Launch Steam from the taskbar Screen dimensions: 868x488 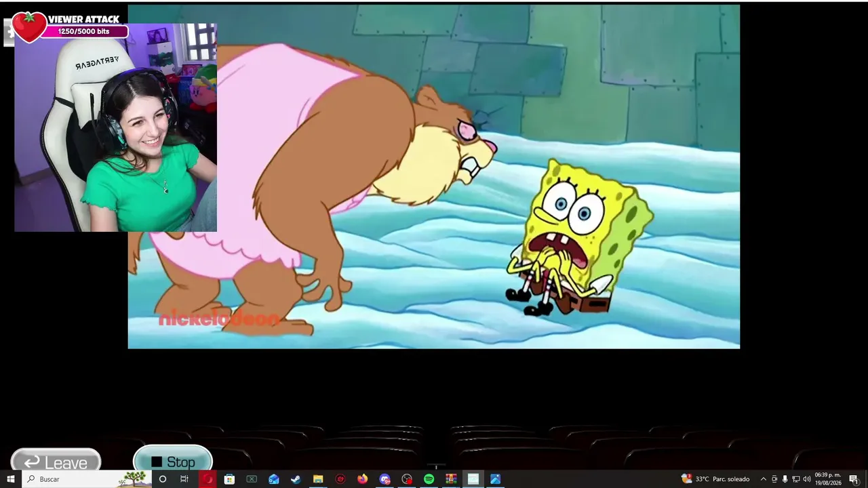click(296, 479)
